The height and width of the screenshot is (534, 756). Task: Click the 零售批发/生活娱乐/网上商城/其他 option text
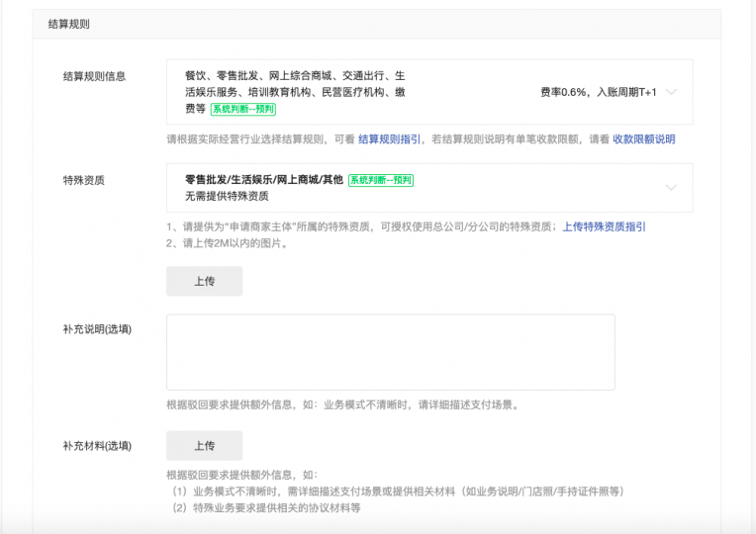point(264,180)
